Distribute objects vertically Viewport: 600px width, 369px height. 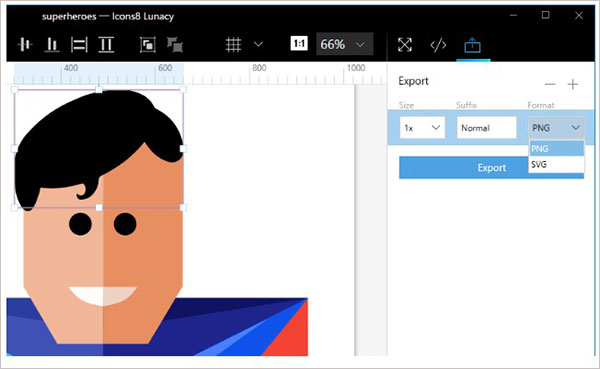coord(106,45)
